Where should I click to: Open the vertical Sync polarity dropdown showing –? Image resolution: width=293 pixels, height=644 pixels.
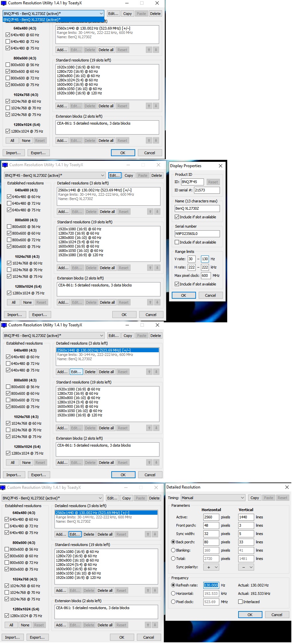246,567
